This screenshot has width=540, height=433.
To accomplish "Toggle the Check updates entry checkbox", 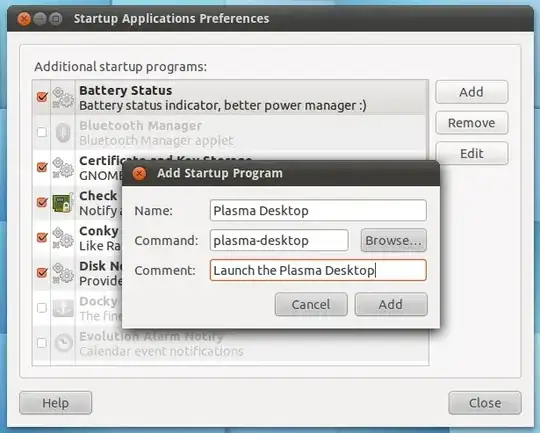I will pos(42,202).
